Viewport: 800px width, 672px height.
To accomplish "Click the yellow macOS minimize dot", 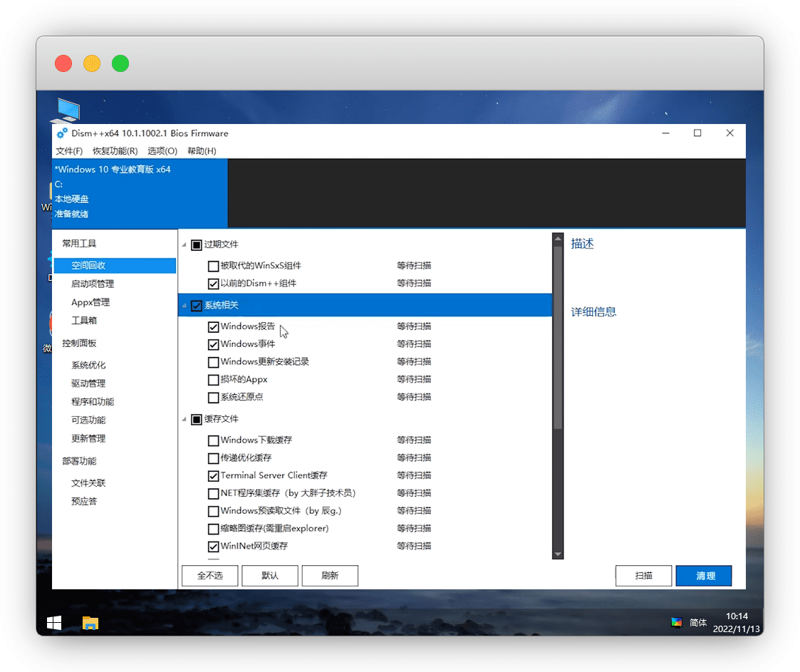I will (92, 63).
